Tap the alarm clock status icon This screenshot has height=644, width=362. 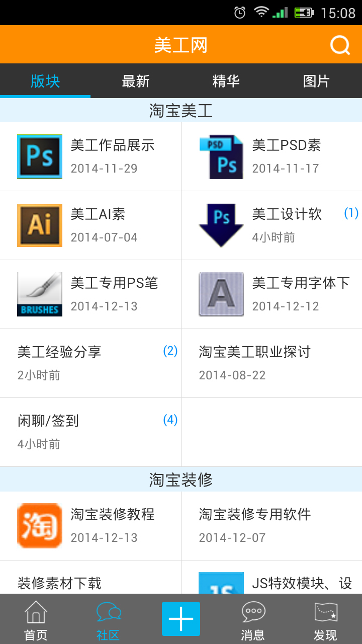point(240,13)
